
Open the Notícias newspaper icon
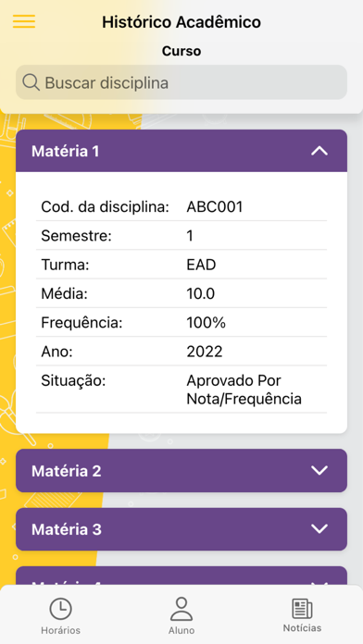coord(302,608)
